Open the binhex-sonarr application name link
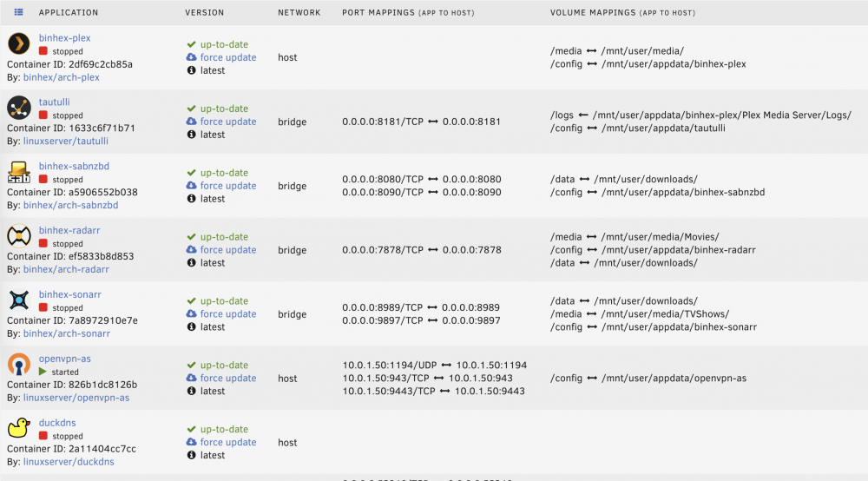Image resolution: width=868 pixels, height=481 pixels. [70, 294]
